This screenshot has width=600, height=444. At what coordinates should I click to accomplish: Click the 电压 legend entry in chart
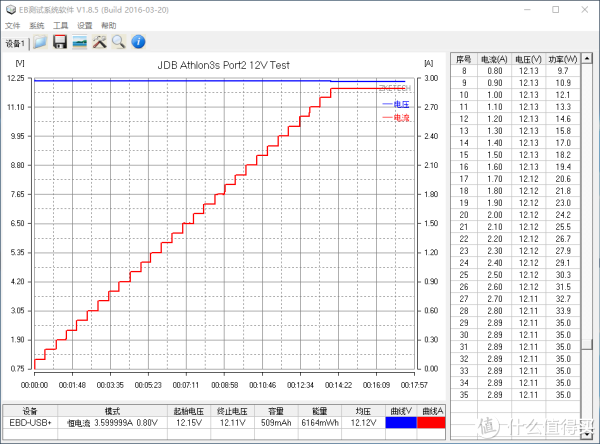pos(396,104)
